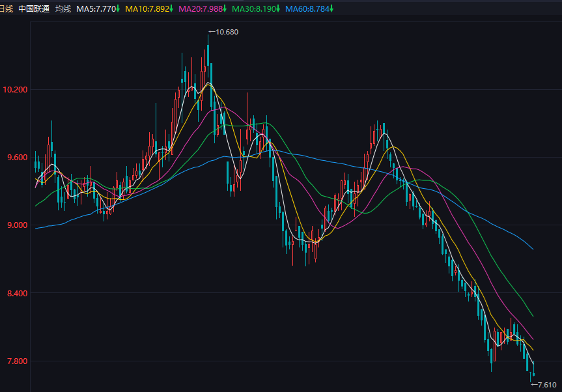
Task: Toggle the yellow MA10:7.892 indicator text
Action: point(147,8)
